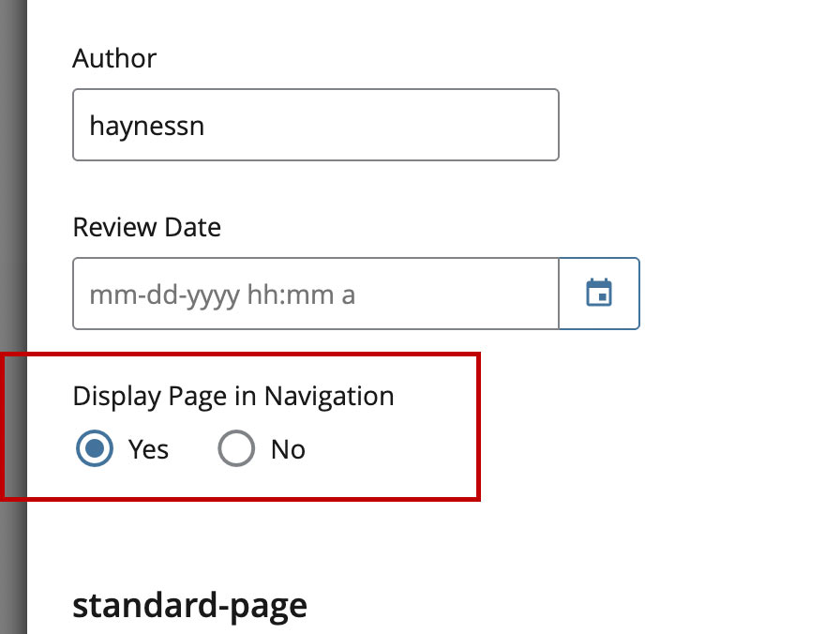Click the mm-dd-yyyy placeholder text
840x634 pixels.
pos(221,294)
